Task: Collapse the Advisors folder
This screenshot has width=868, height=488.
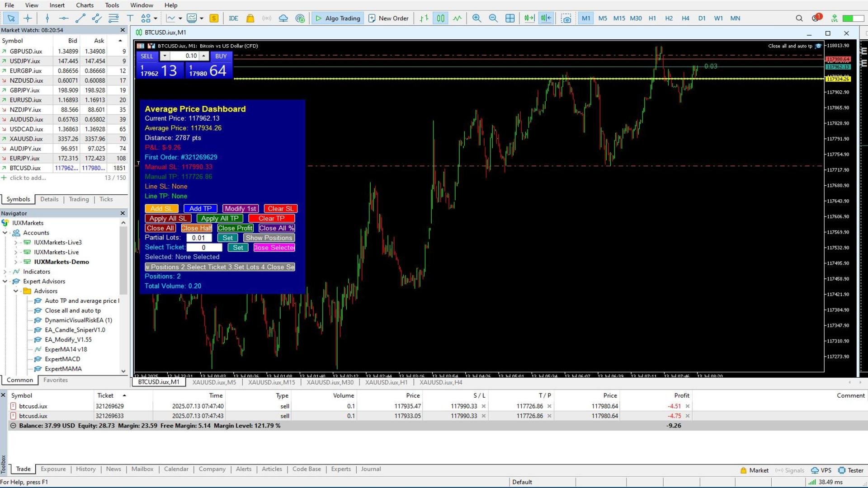Action: [16, 291]
